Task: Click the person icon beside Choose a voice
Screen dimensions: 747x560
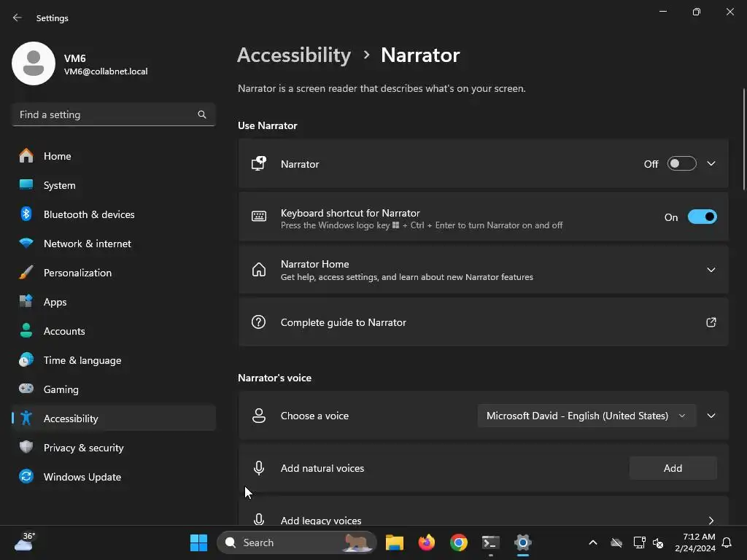Action: coord(259,416)
